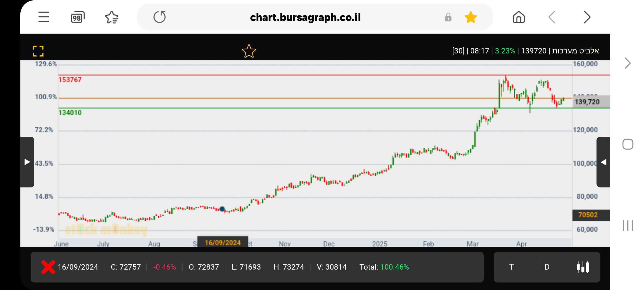
Task: Open edge panel chevron on right
Action: [x=627, y=63]
